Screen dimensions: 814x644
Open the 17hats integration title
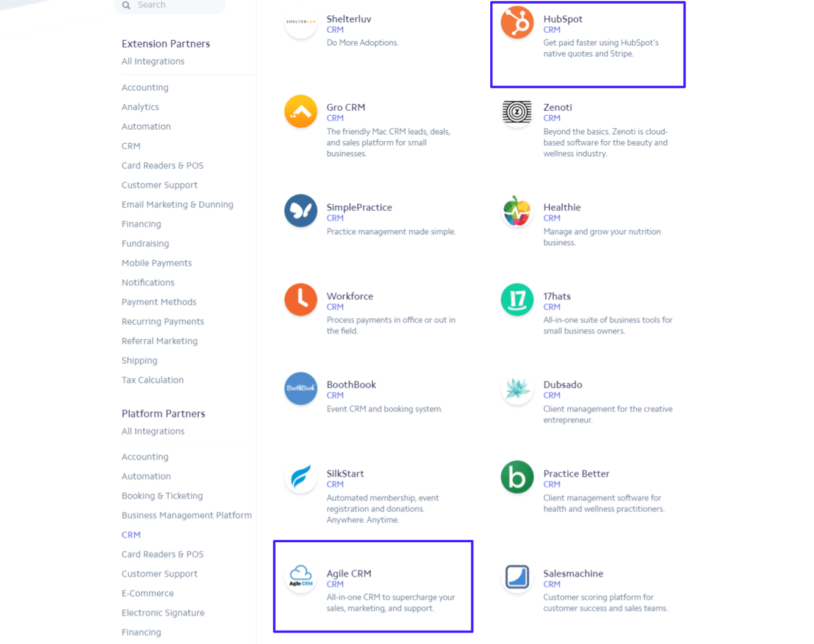click(x=557, y=296)
